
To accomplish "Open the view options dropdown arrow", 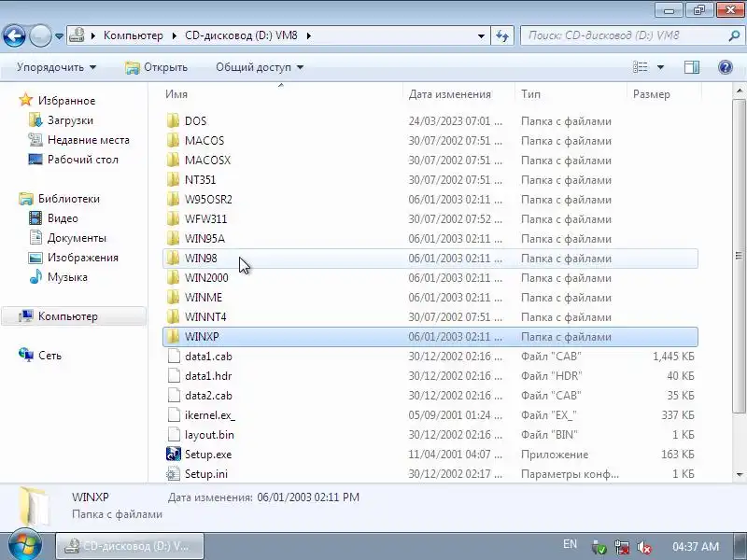I will tap(660, 67).
